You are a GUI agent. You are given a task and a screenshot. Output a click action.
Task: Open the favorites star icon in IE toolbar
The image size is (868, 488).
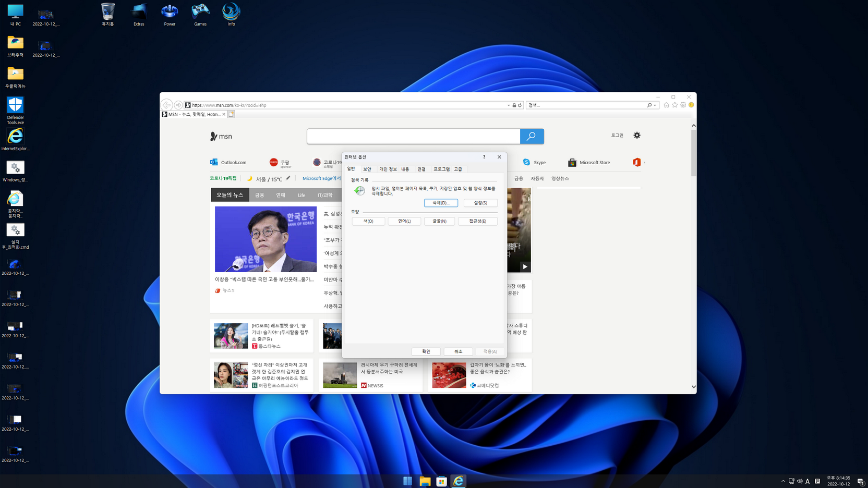coord(674,105)
